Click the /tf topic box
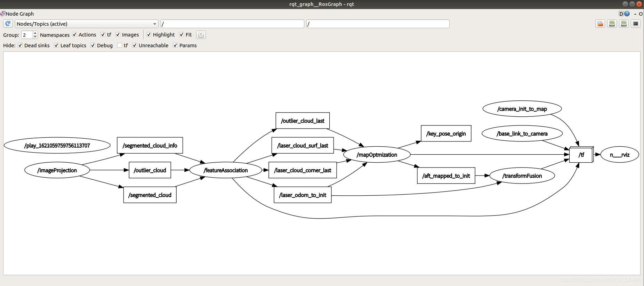644x286 pixels. click(x=581, y=155)
